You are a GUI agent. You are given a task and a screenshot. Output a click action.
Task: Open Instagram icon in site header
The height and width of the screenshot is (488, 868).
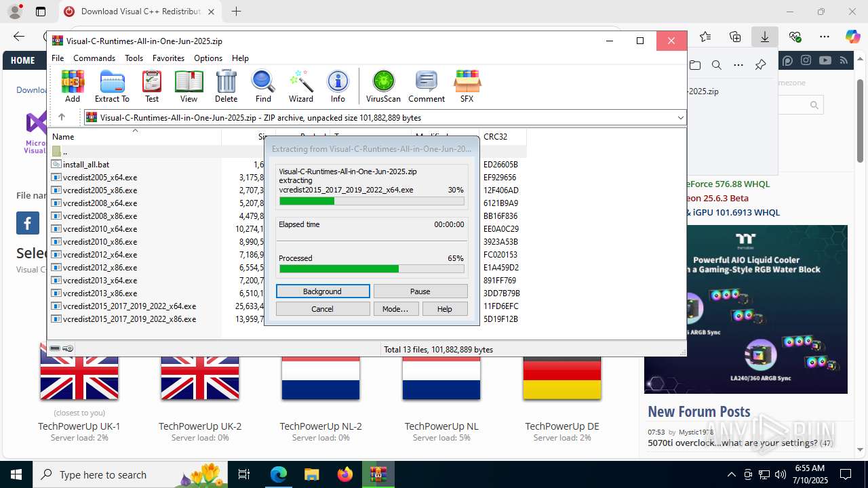[x=806, y=60]
